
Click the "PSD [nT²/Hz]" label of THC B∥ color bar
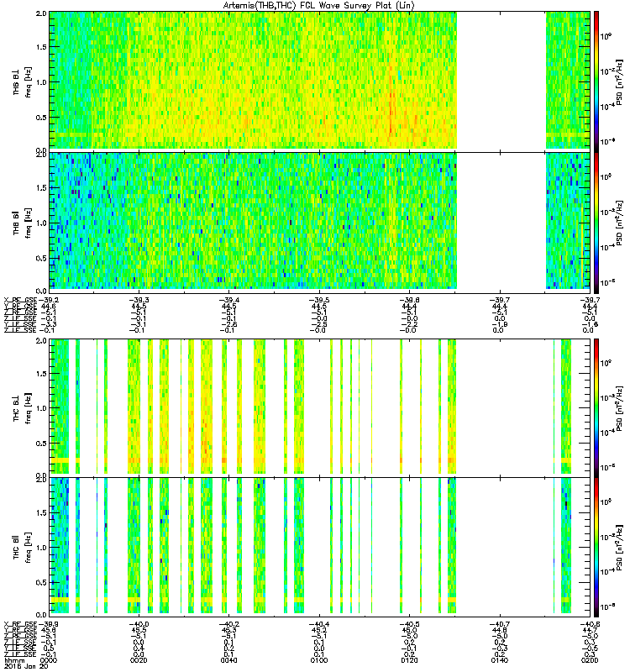(619, 549)
